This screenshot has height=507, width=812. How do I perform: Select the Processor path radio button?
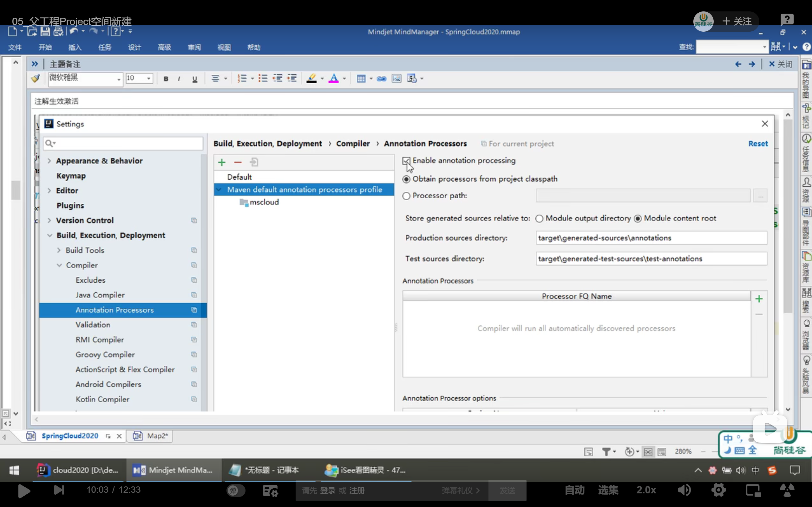pos(406,196)
